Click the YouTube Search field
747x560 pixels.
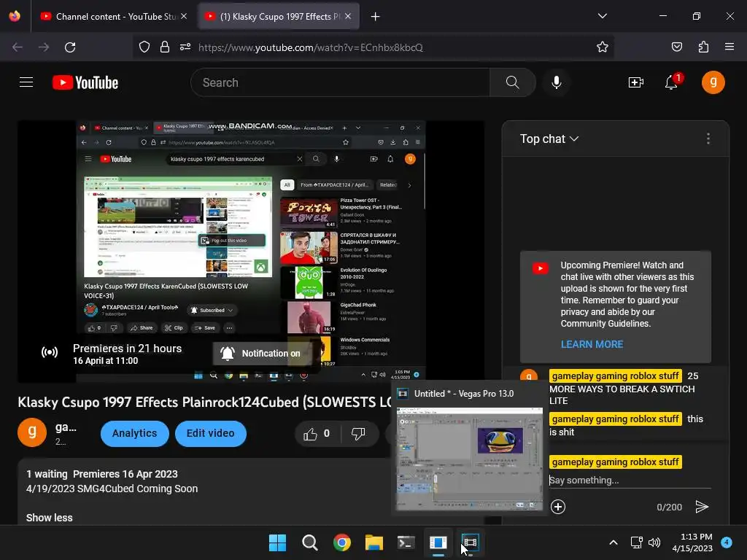340,82
